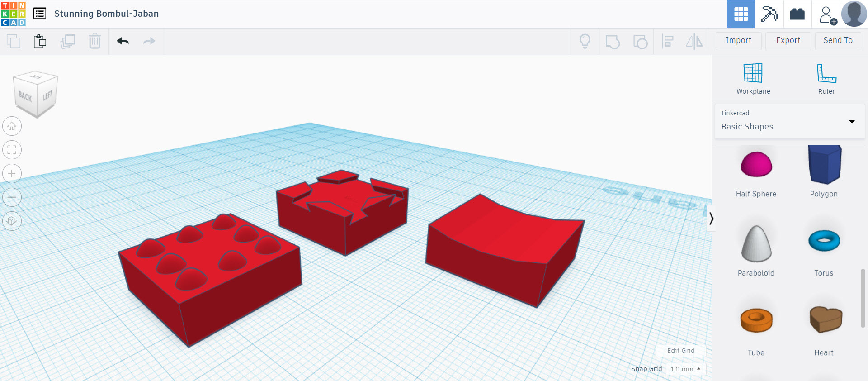Zoom in with the plus button
The height and width of the screenshot is (381, 868).
(12, 174)
